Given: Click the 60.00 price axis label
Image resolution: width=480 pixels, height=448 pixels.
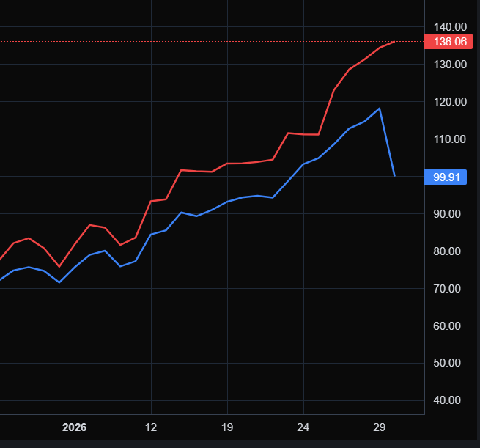Looking at the screenshot, I should pyautogui.click(x=447, y=326).
